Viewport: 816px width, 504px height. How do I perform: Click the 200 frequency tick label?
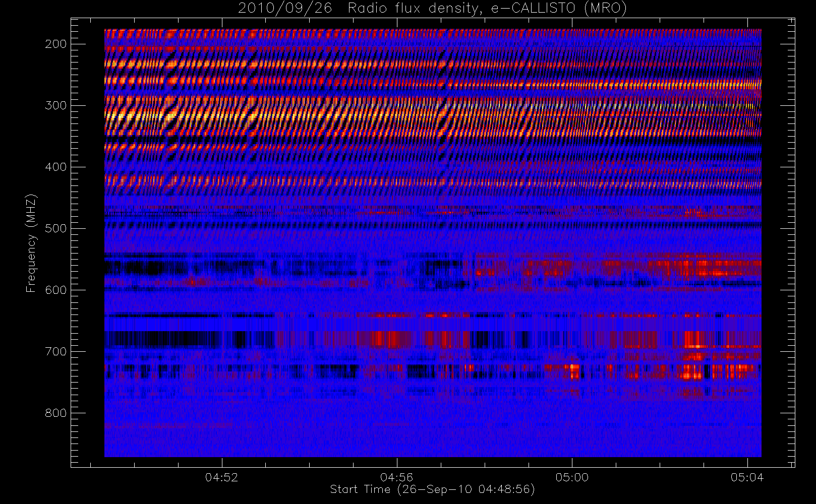(55, 44)
